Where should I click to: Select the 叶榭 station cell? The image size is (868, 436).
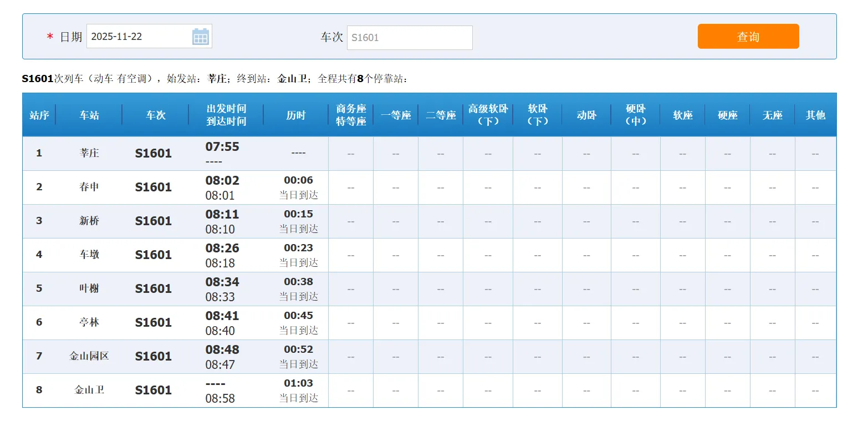click(89, 288)
